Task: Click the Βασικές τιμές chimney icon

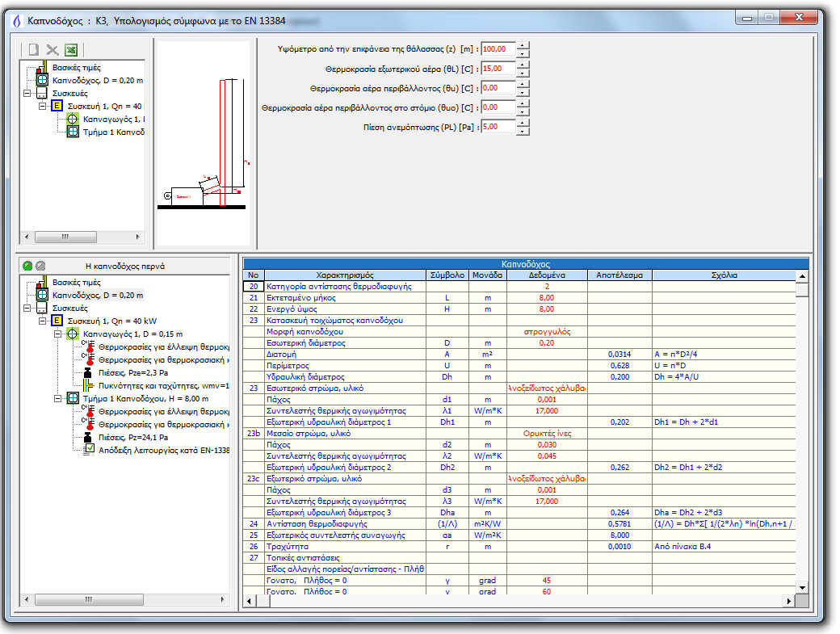Action: (44, 283)
